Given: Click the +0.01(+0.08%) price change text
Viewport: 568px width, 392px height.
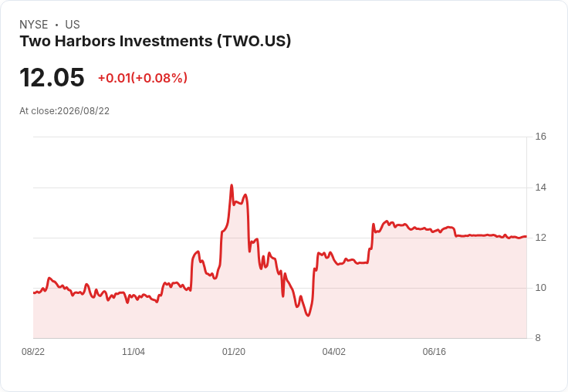Looking at the screenshot, I should [x=143, y=78].
